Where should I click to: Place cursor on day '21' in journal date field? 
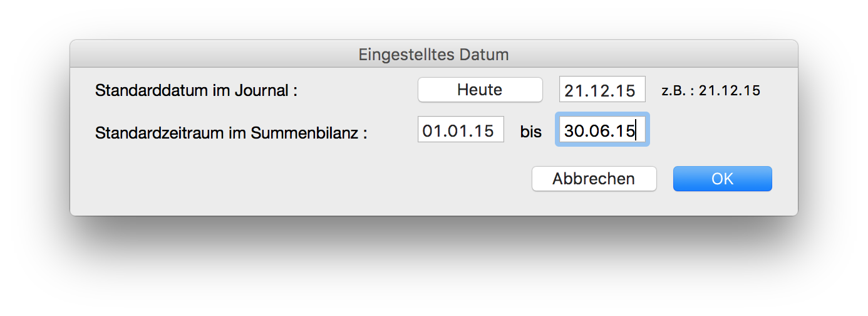pyautogui.click(x=572, y=90)
